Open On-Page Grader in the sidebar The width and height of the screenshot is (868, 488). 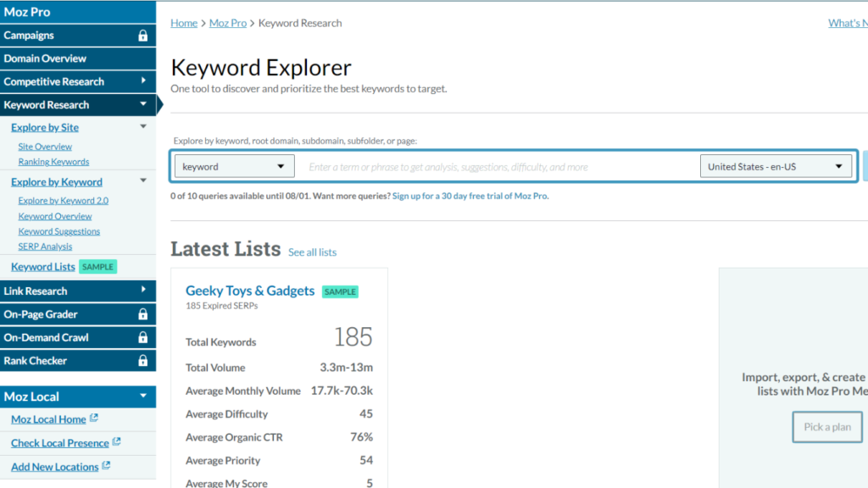(x=78, y=314)
